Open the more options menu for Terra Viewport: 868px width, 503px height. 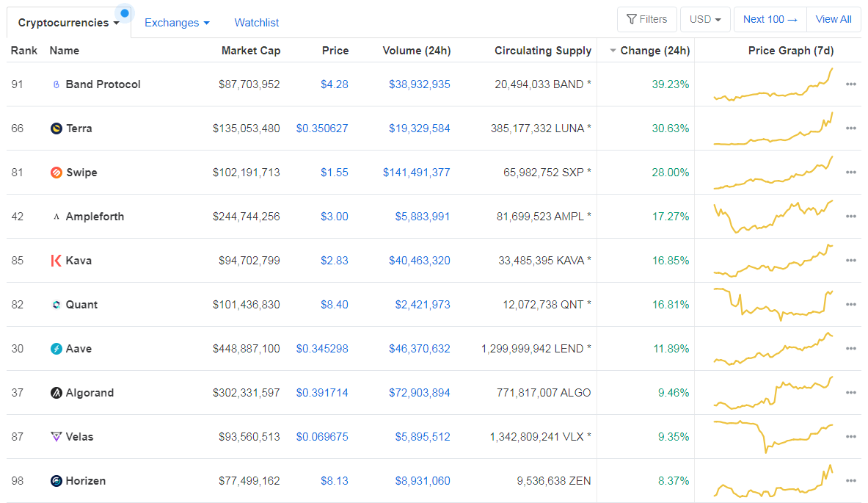pos(851,129)
